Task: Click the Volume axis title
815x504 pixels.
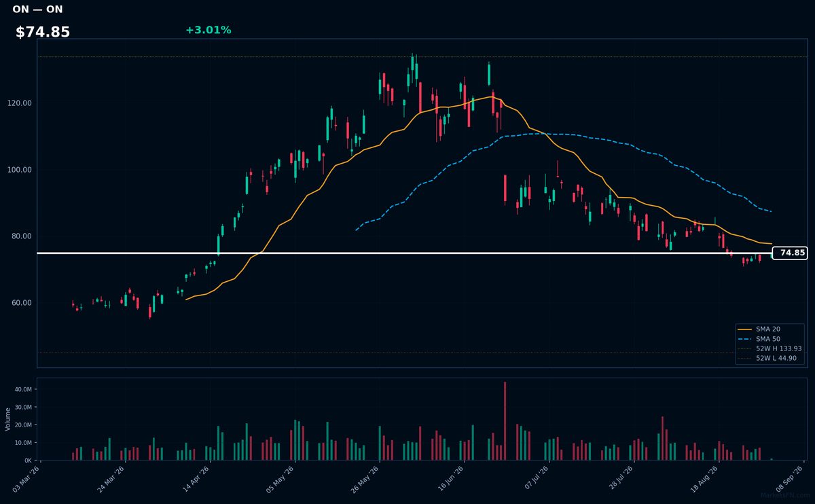Action: pyautogui.click(x=8, y=419)
